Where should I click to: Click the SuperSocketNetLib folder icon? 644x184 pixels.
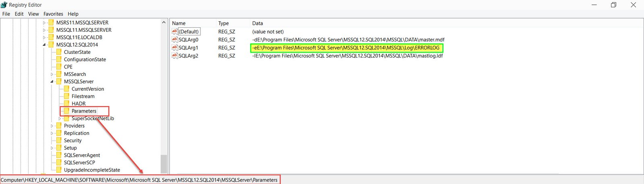[66, 119]
